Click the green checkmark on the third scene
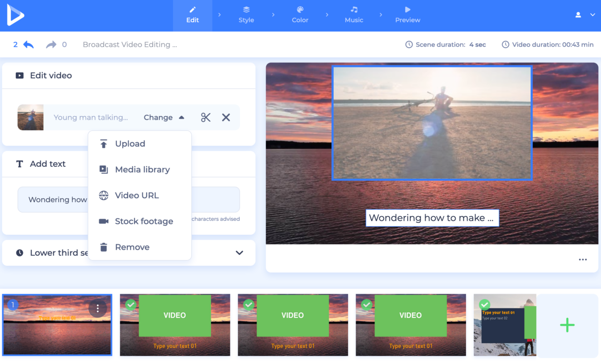Viewport: 601px width, 364px height. click(249, 305)
